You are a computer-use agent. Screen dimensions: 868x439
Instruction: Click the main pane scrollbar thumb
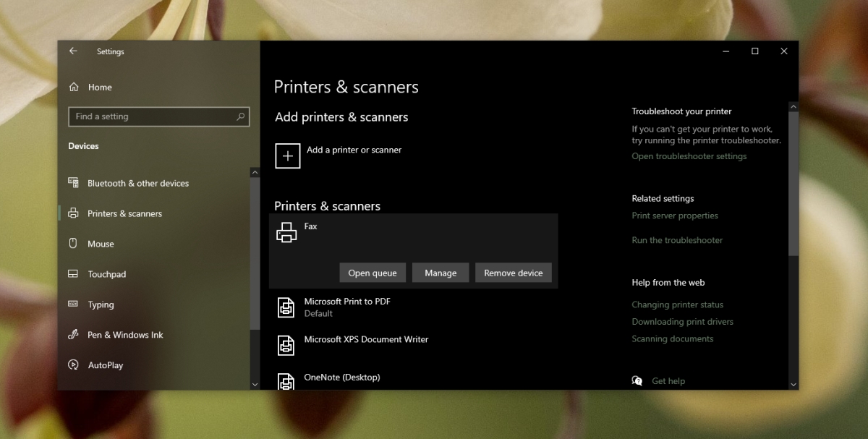coord(793,184)
